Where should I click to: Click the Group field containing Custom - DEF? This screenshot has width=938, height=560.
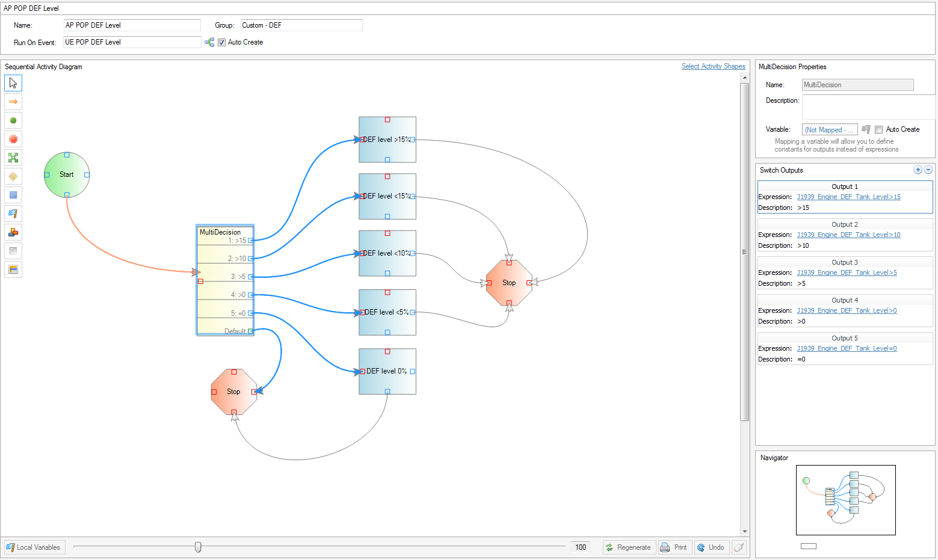coord(301,25)
